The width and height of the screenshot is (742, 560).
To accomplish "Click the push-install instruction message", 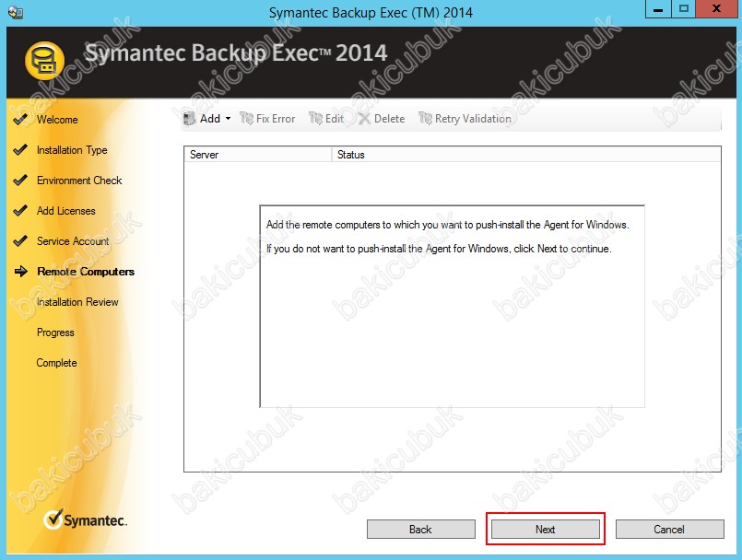I will (448, 225).
